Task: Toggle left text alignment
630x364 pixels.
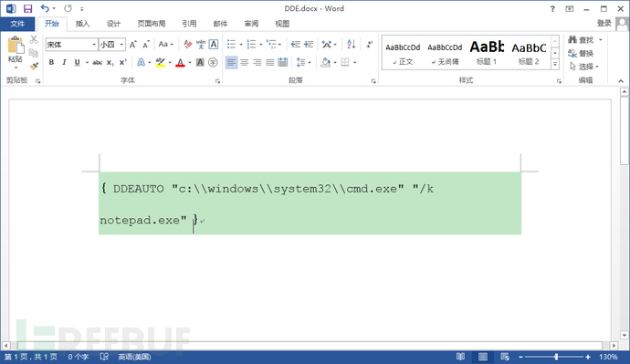Action: tap(231, 62)
